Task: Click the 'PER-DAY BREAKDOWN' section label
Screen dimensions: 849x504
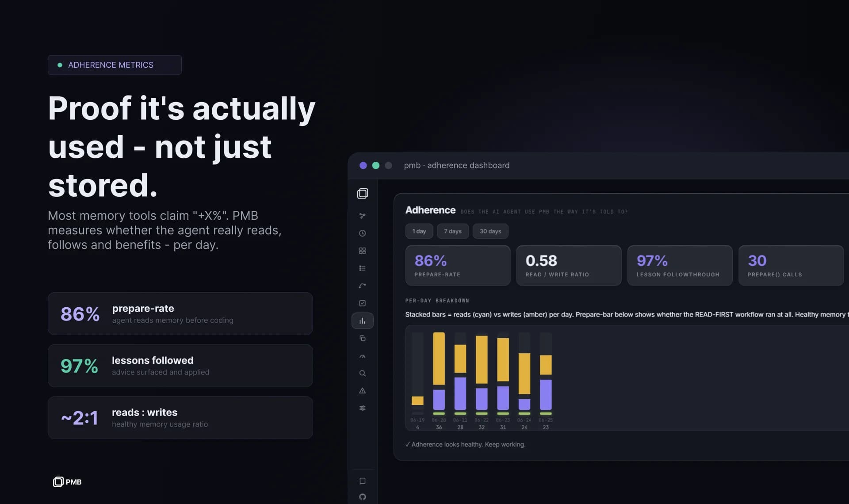Action: pyautogui.click(x=437, y=301)
